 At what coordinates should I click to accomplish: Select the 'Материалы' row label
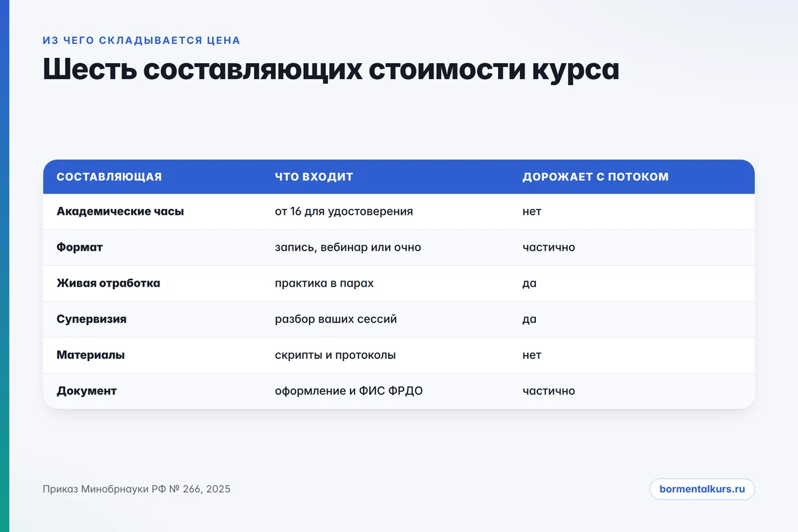click(x=90, y=355)
